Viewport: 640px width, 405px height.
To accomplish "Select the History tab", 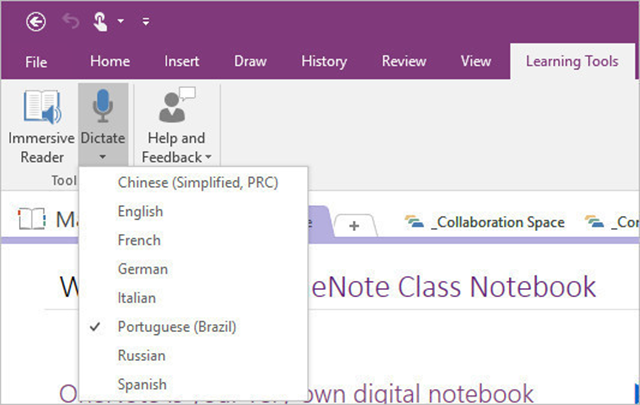I will coord(324,62).
